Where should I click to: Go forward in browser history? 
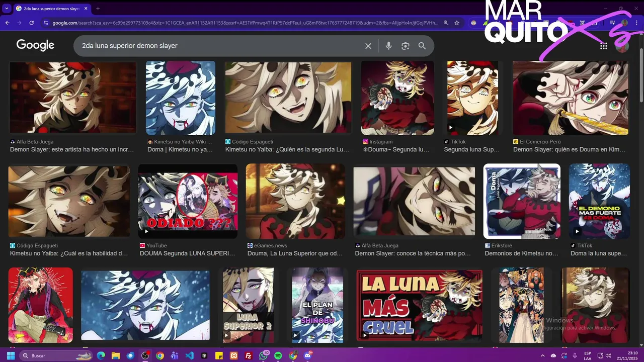19,23
